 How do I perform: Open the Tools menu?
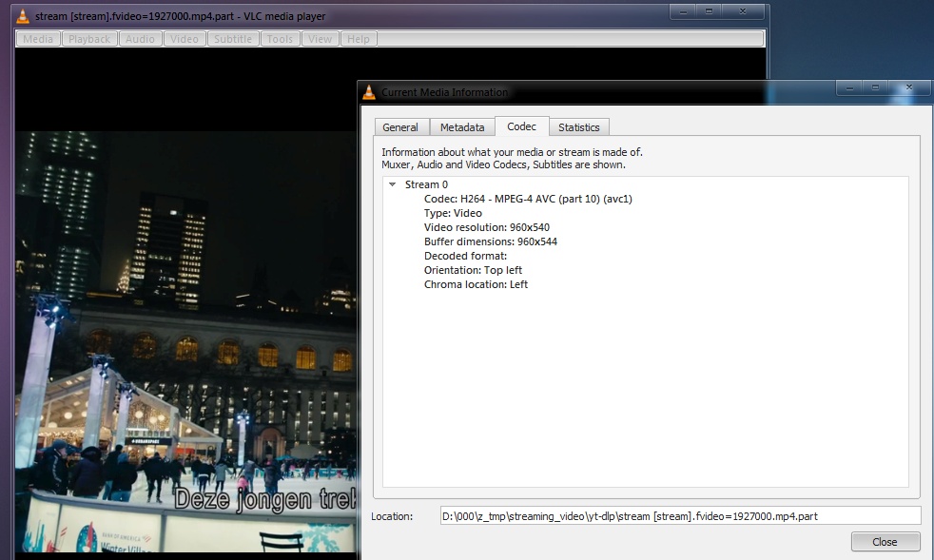(280, 39)
